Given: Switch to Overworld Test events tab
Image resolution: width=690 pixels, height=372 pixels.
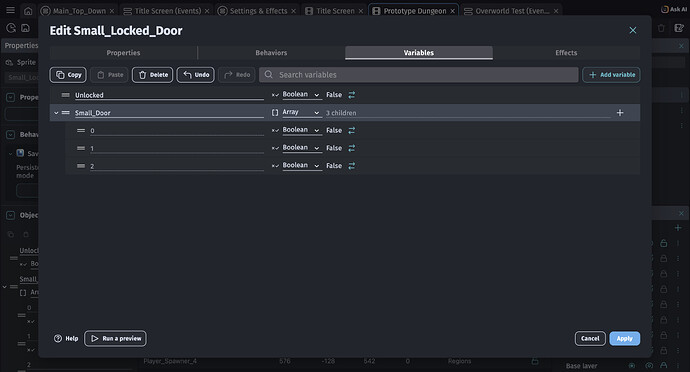Looking at the screenshot, I should 512,11.
